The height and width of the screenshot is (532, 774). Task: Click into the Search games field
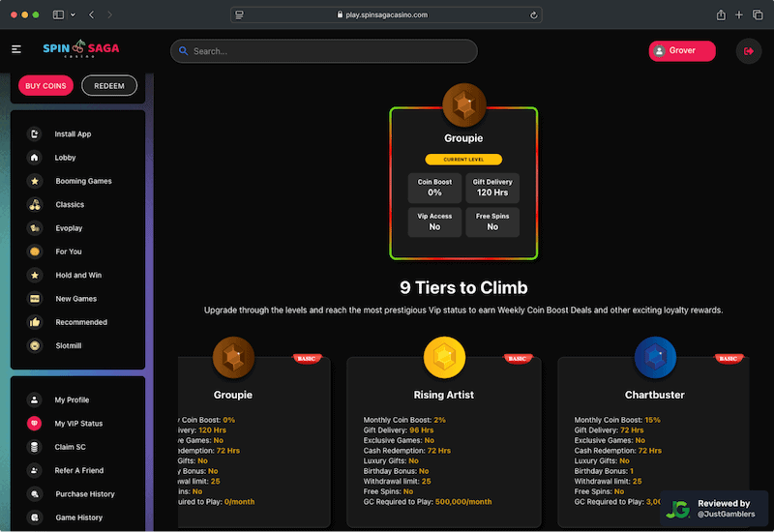324,51
